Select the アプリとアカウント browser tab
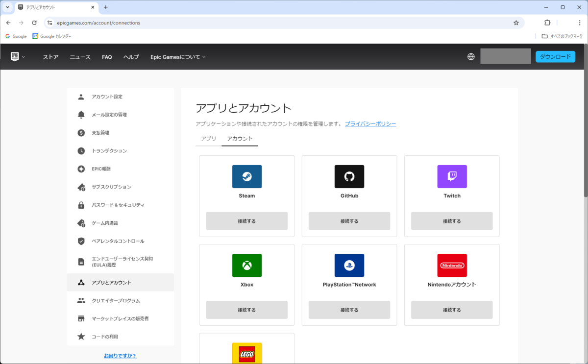The image size is (588, 364). pyautogui.click(x=56, y=7)
